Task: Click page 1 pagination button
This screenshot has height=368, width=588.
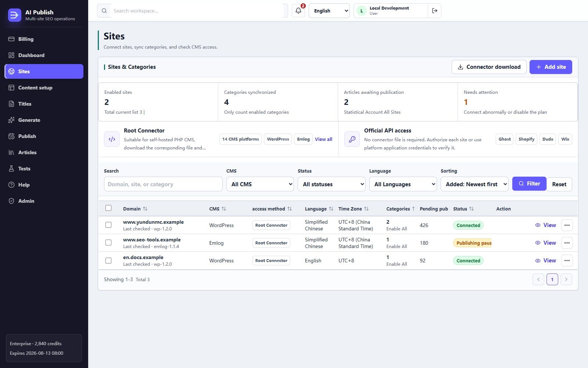Action: [x=552, y=279]
